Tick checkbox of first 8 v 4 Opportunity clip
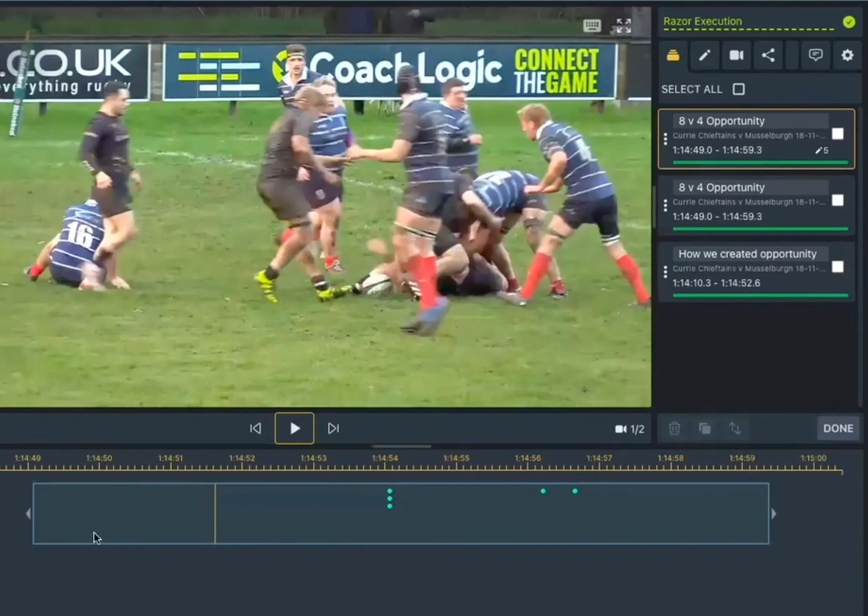The width and height of the screenshot is (868, 616). click(x=838, y=134)
